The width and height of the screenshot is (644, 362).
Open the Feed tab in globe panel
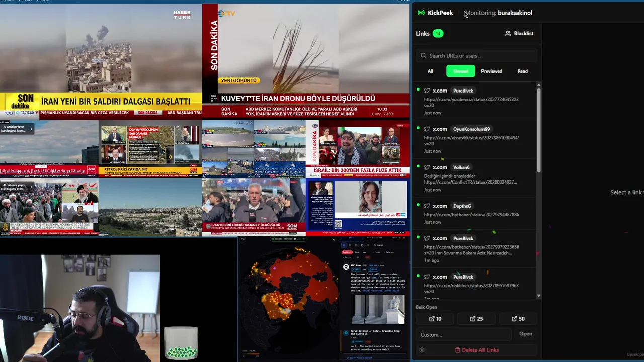(351, 238)
